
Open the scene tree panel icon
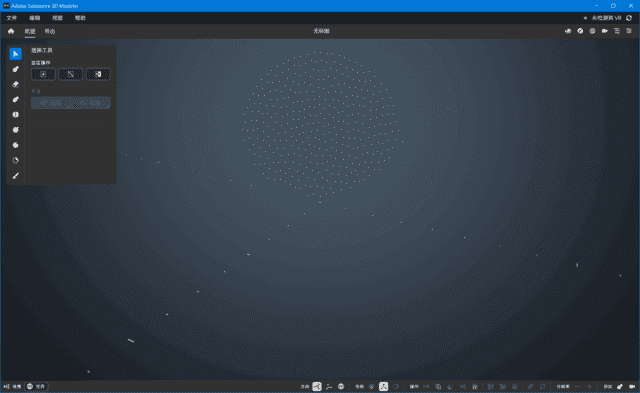(617, 31)
